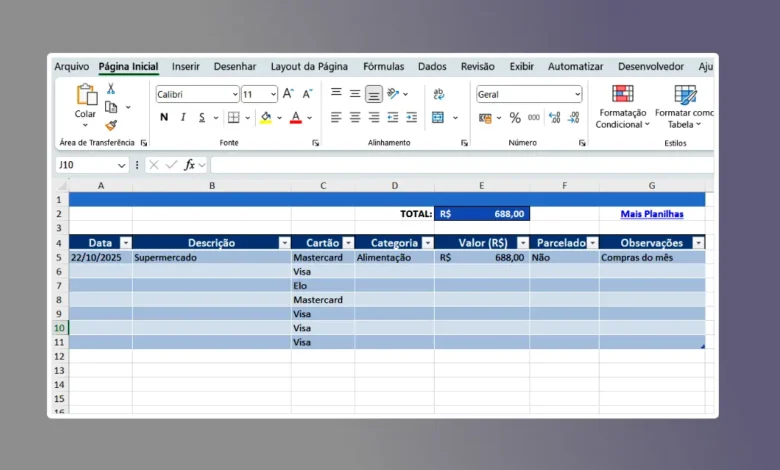Click insert function fx icon

189,165
